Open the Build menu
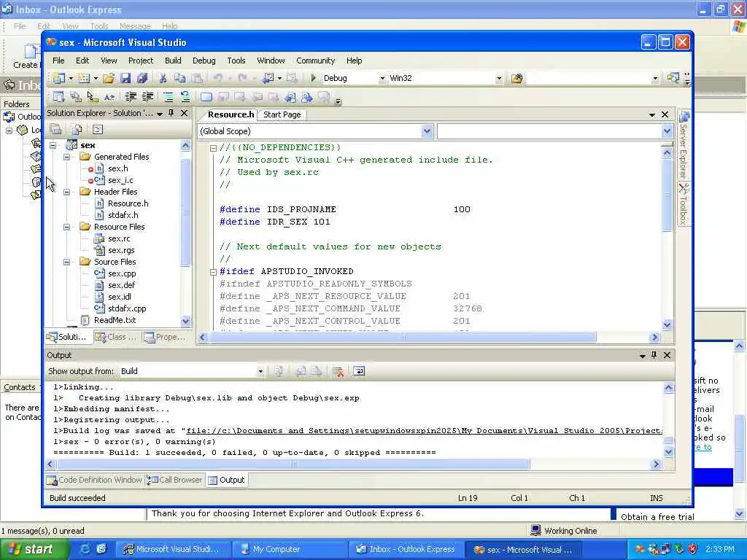 click(173, 61)
